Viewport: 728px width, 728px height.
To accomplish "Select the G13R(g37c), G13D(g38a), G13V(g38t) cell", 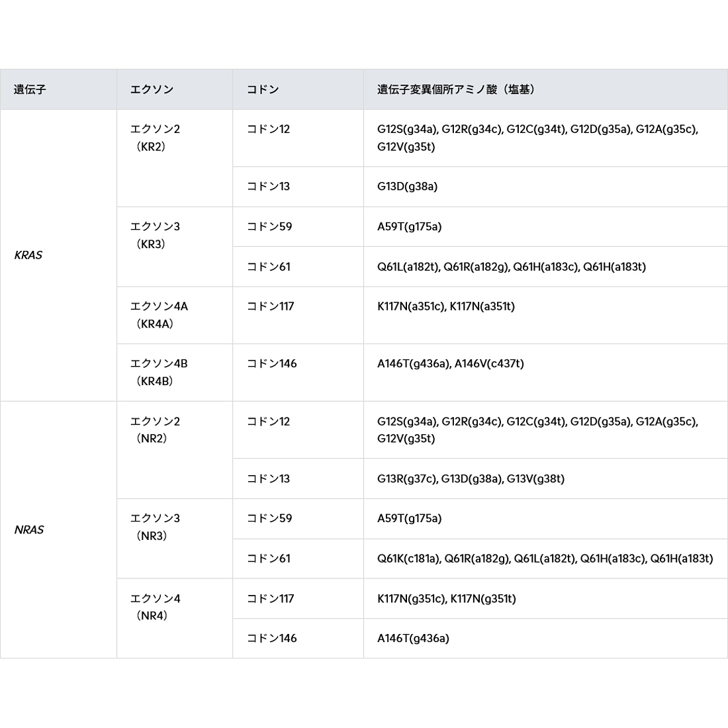I will coord(545,478).
